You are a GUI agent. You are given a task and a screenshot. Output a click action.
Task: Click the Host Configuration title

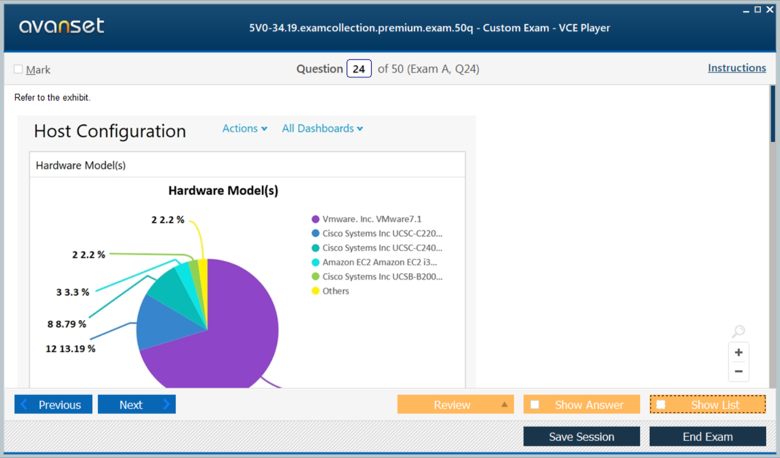(x=110, y=131)
